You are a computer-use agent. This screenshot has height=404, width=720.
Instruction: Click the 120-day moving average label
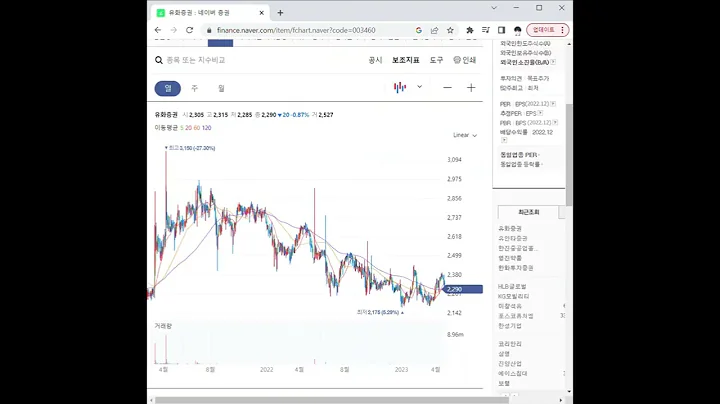(x=207, y=128)
